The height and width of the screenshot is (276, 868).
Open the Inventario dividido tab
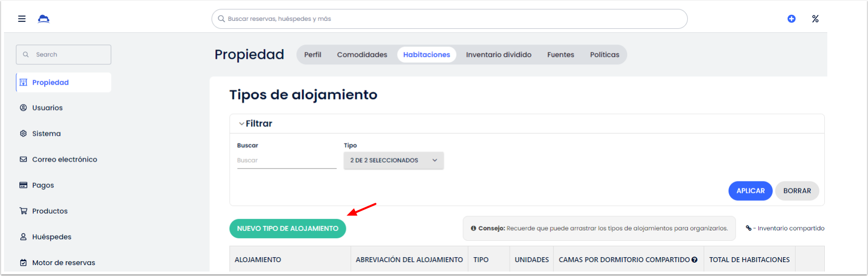499,55
